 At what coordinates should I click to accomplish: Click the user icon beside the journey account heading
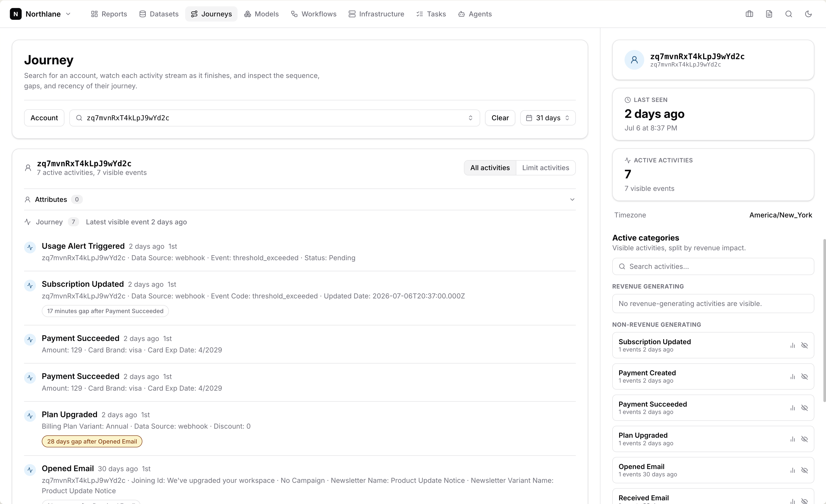pyautogui.click(x=28, y=168)
